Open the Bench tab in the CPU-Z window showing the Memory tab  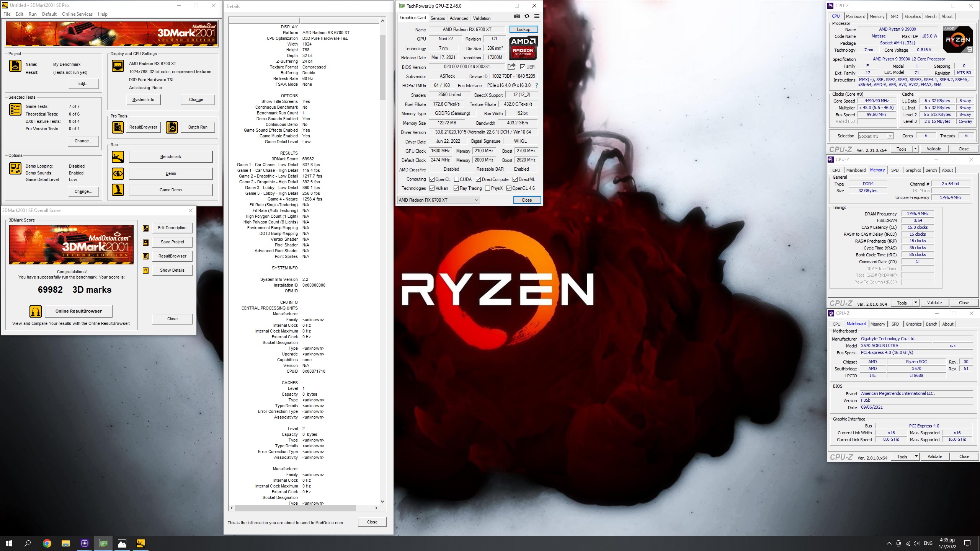[931, 170]
